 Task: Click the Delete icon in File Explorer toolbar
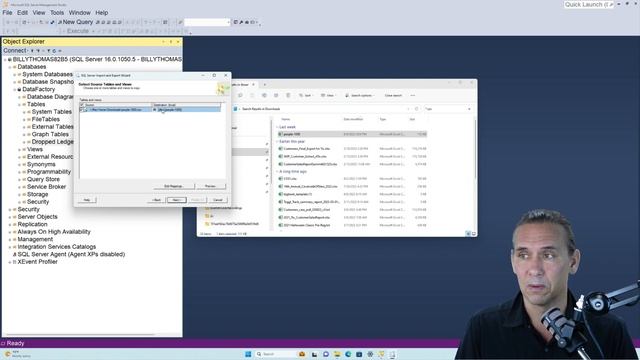pos(288,96)
